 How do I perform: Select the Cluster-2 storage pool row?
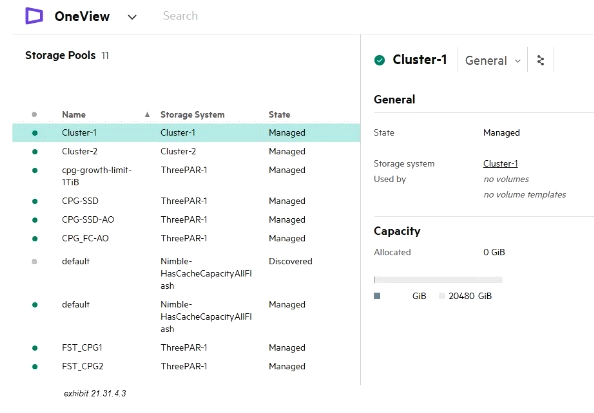(186, 151)
